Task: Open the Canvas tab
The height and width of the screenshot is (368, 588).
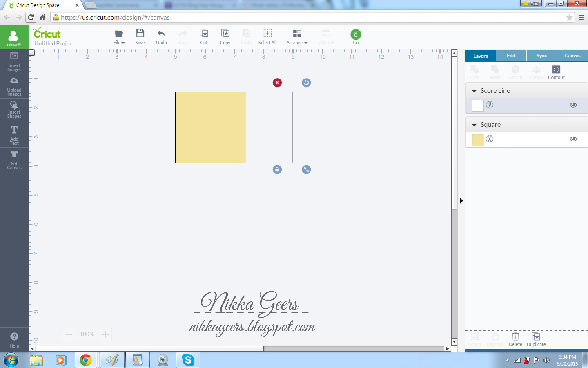Action: [x=572, y=56]
